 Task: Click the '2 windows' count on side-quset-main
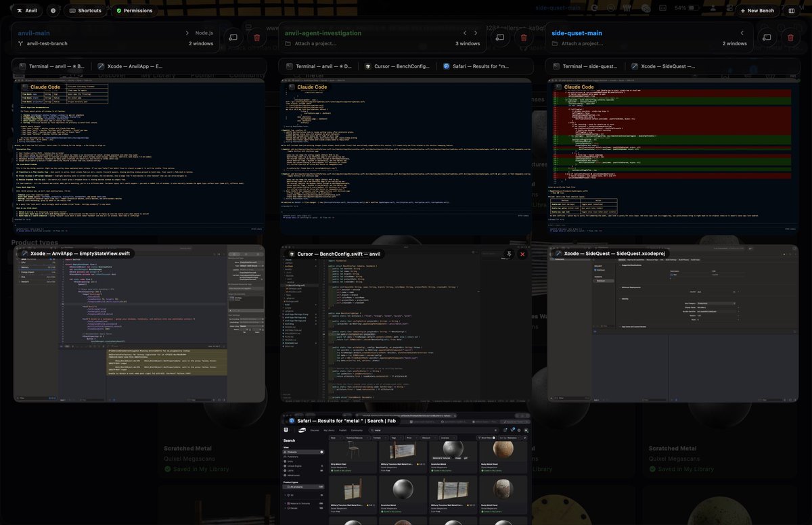[734, 43]
